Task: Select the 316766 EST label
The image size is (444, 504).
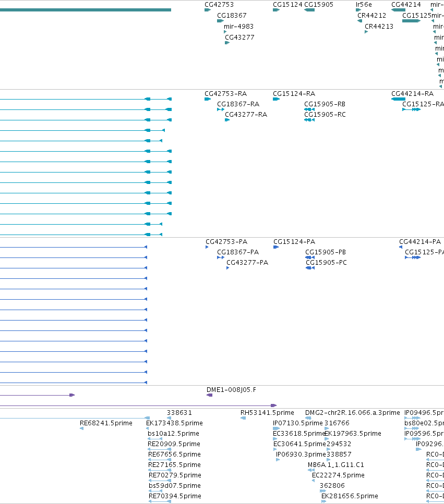Action: 337,423
